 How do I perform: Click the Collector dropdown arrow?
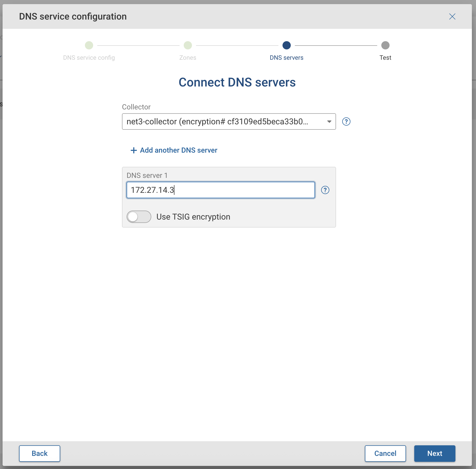(x=329, y=121)
